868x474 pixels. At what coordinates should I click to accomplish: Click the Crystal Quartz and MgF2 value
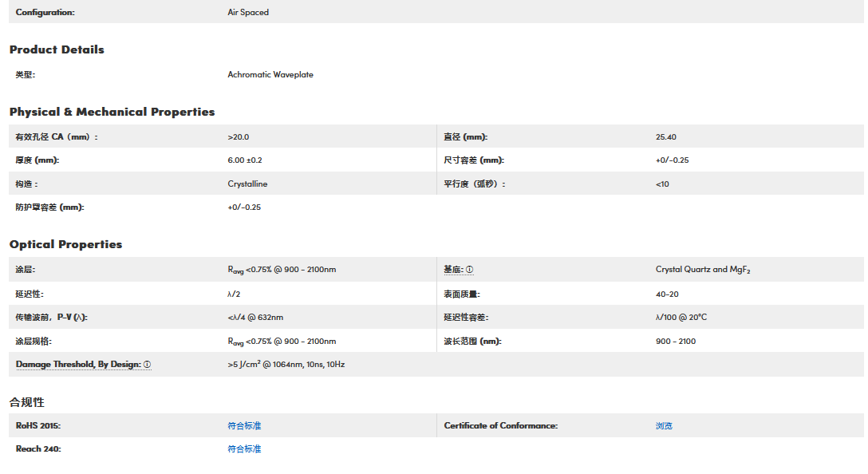point(703,270)
